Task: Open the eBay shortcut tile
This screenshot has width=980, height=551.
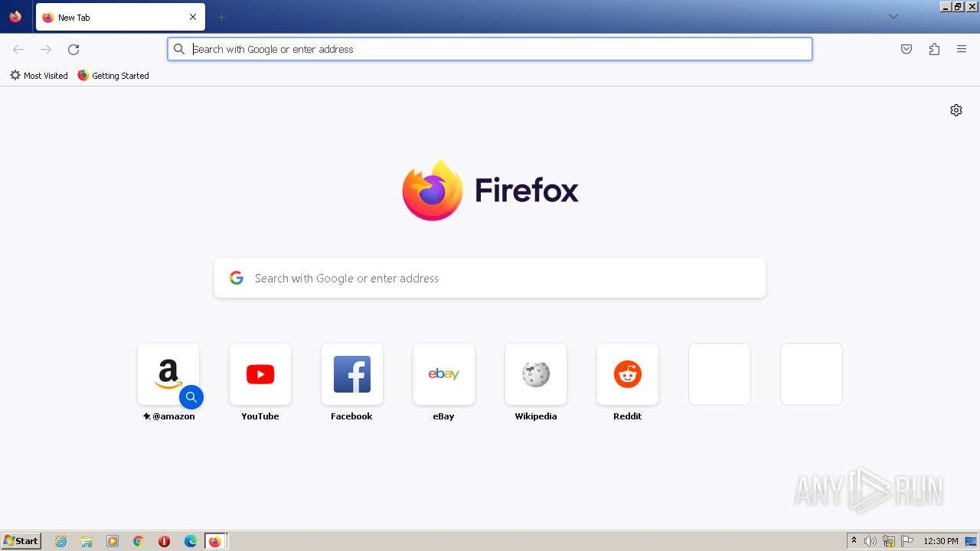Action: 444,374
